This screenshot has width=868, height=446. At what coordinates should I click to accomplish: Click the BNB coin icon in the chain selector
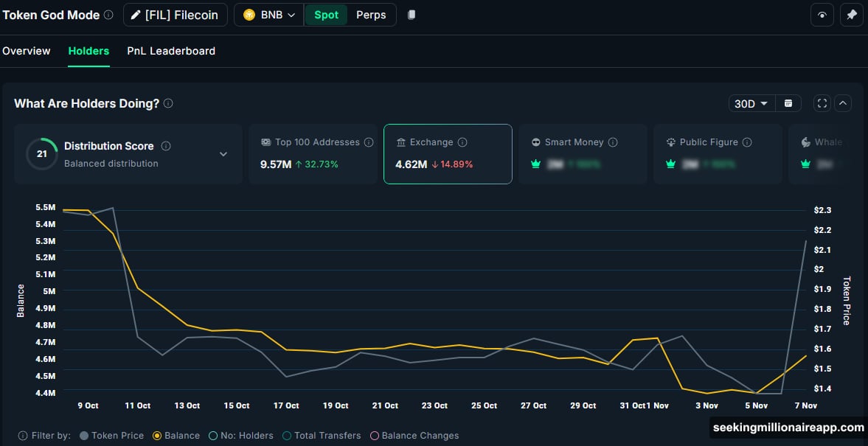(x=249, y=14)
